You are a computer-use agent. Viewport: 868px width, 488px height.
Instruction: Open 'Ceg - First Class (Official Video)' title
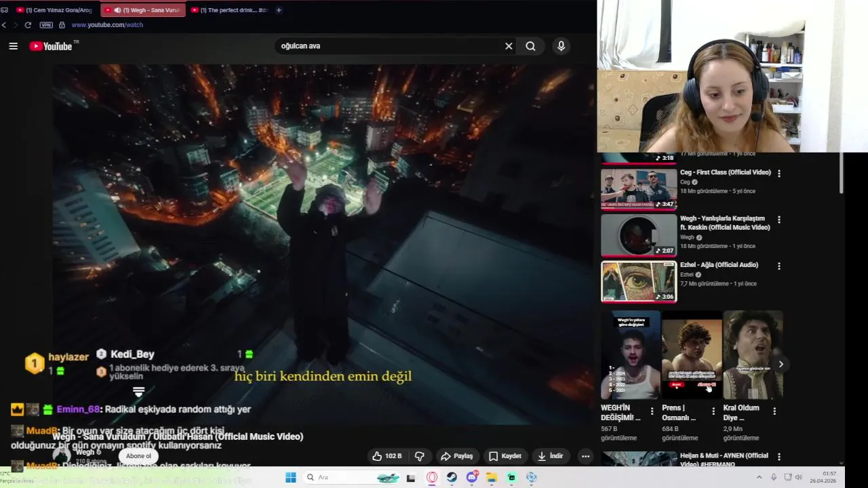click(726, 172)
